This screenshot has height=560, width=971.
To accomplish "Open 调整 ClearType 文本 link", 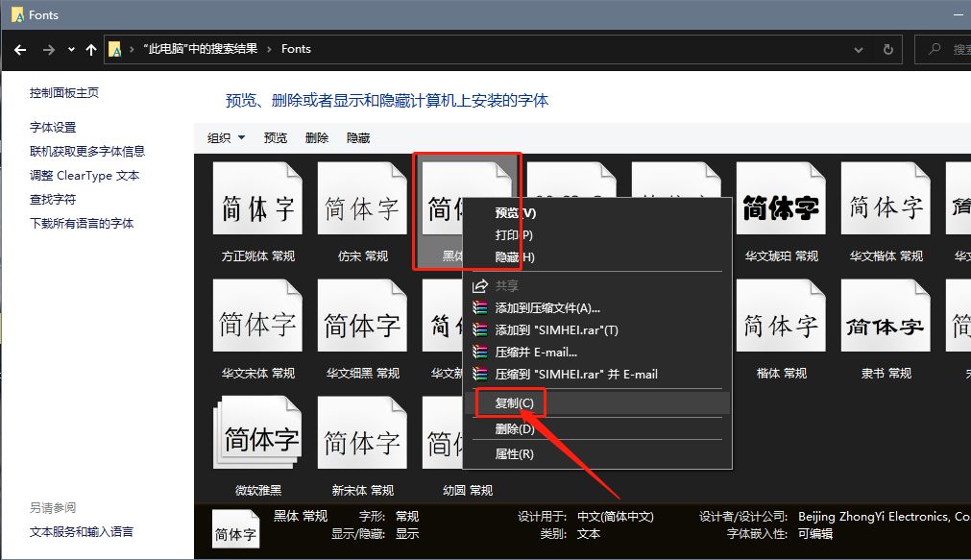I will (85, 176).
